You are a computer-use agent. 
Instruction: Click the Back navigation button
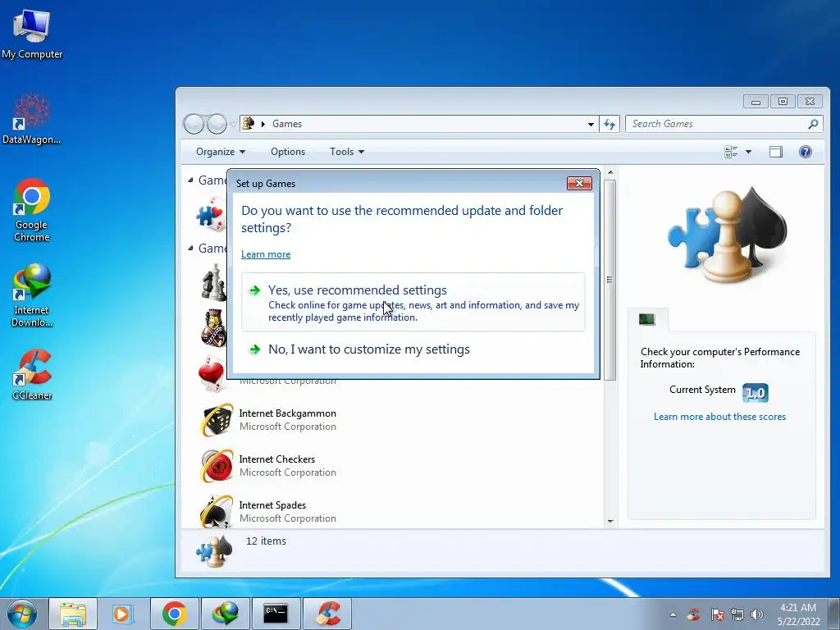pos(194,125)
